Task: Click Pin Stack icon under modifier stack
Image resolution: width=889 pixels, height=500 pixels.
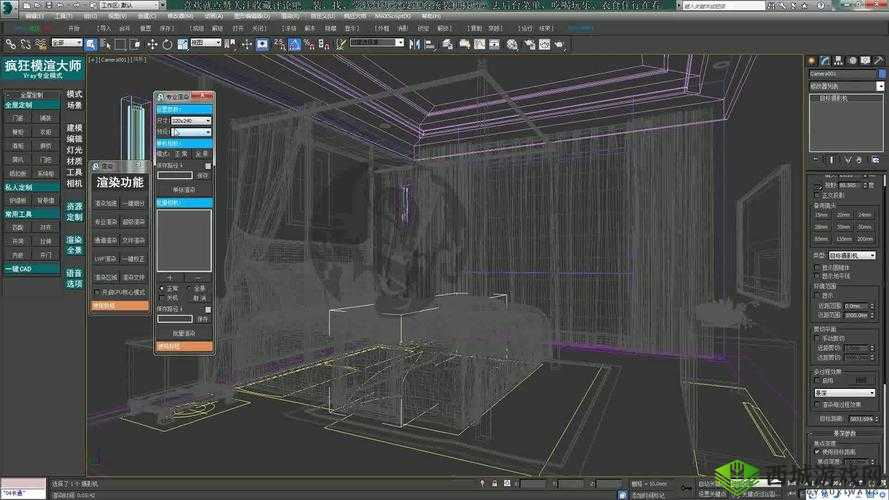Action: pyautogui.click(x=816, y=160)
